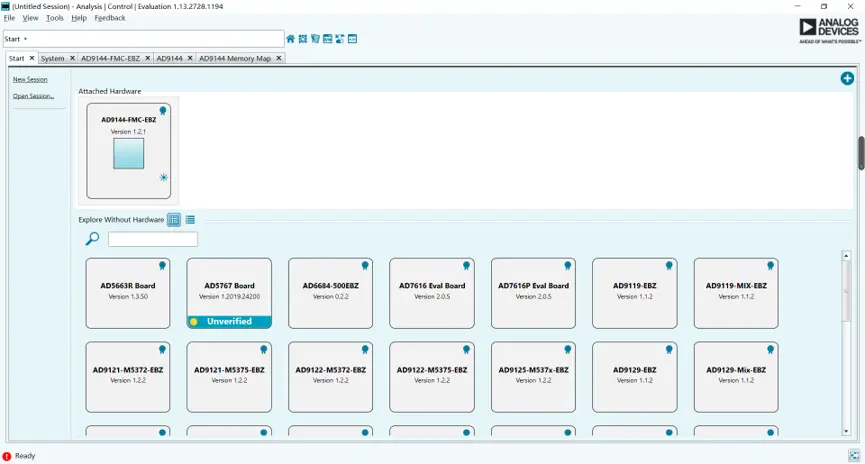Click the ribbon badge on AD9119-EBZ

pyautogui.click(x=669, y=266)
